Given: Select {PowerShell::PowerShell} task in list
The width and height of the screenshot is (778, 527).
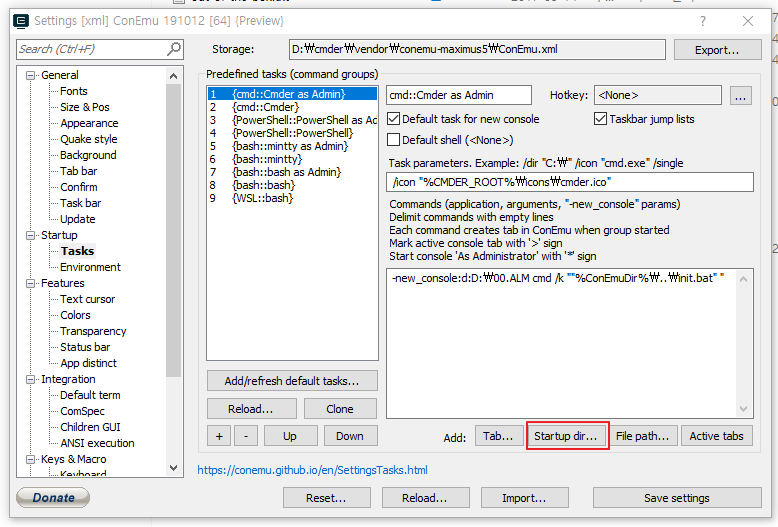Looking at the screenshot, I should point(292,133).
